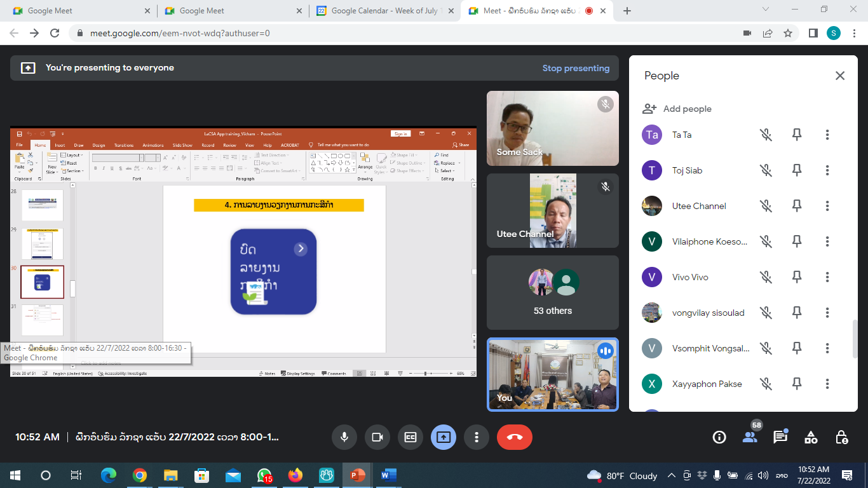Click the 80°F Cloudy weather widget

(623, 475)
